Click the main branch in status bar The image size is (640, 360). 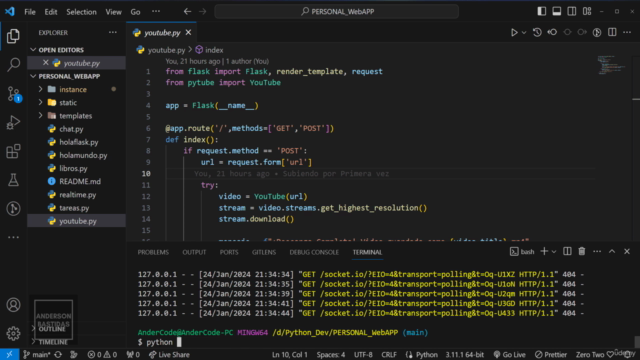[x=36, y=355]
